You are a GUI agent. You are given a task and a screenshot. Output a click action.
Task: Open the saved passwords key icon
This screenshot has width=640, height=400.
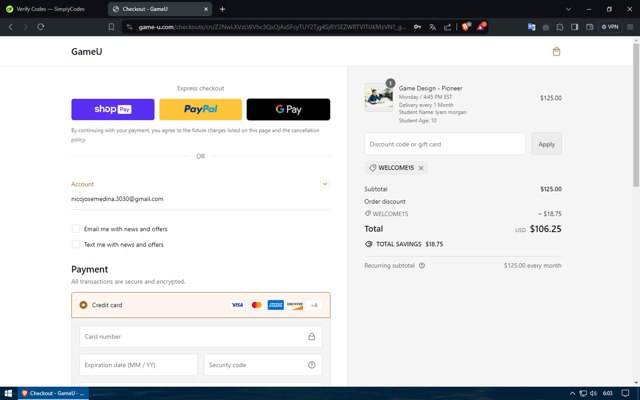417,27
